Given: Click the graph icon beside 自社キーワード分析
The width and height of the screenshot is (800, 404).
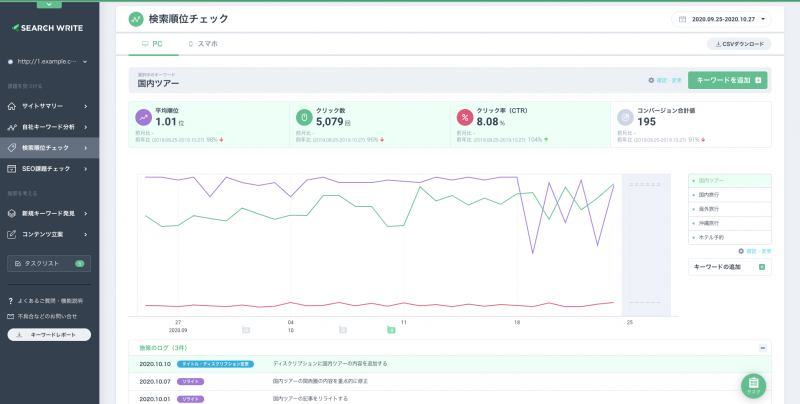Looking at the screenshot, I should [12, 127].
